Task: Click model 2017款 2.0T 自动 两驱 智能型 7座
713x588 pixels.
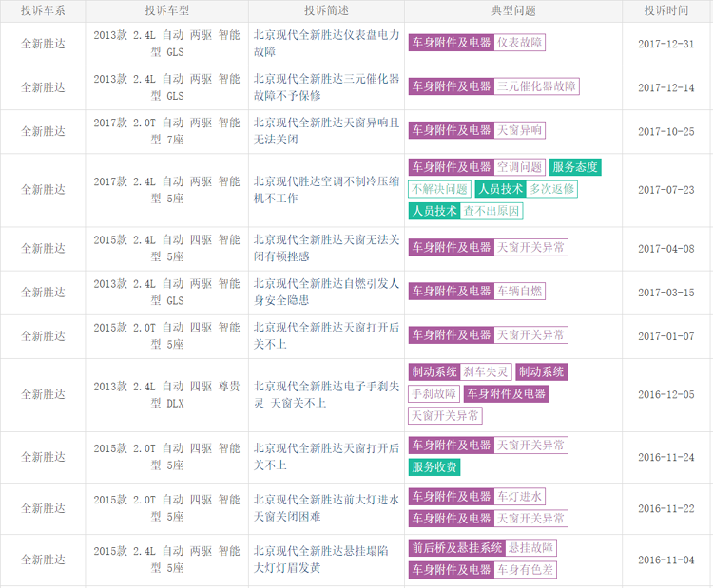Action: tap(167, 131)
